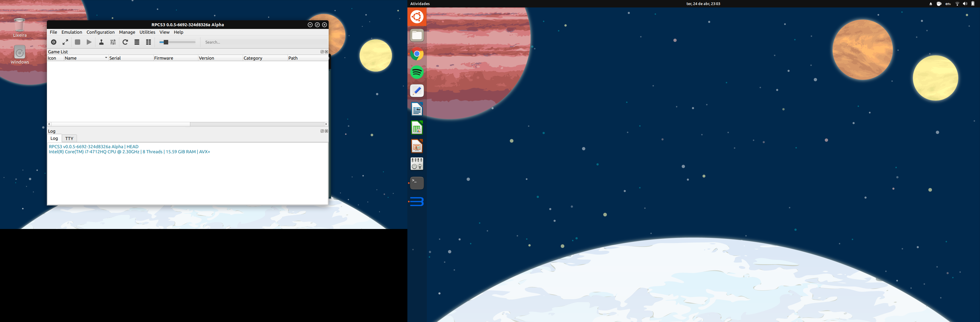The image size is (980, 322).
Task: Float the Game List dock panel
Action: click(322, 52)
